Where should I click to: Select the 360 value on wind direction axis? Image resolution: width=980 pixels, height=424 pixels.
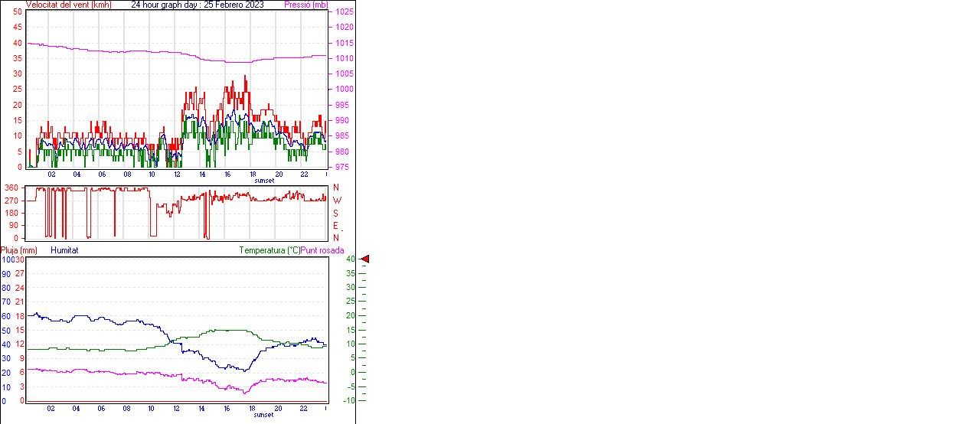point(11,188)
